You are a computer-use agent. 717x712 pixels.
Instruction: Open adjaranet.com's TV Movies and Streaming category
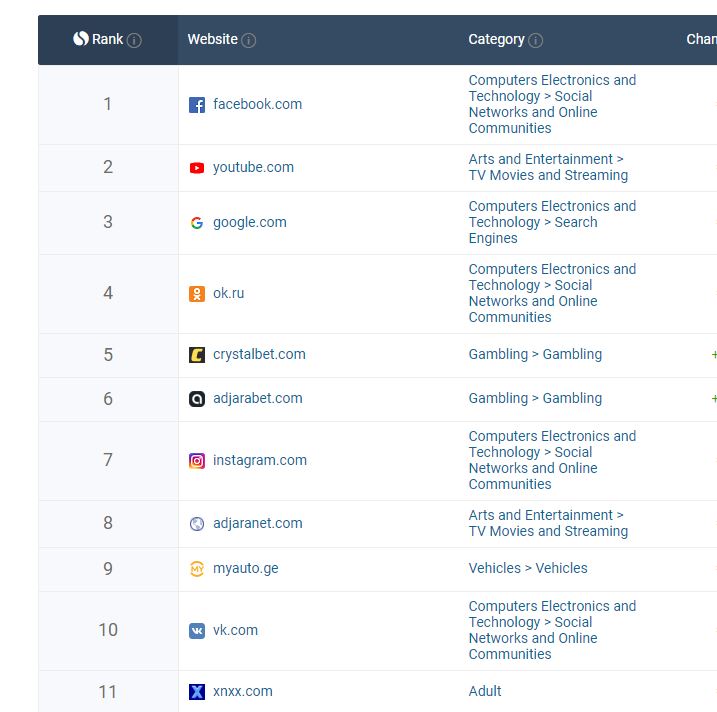point(548,523)
